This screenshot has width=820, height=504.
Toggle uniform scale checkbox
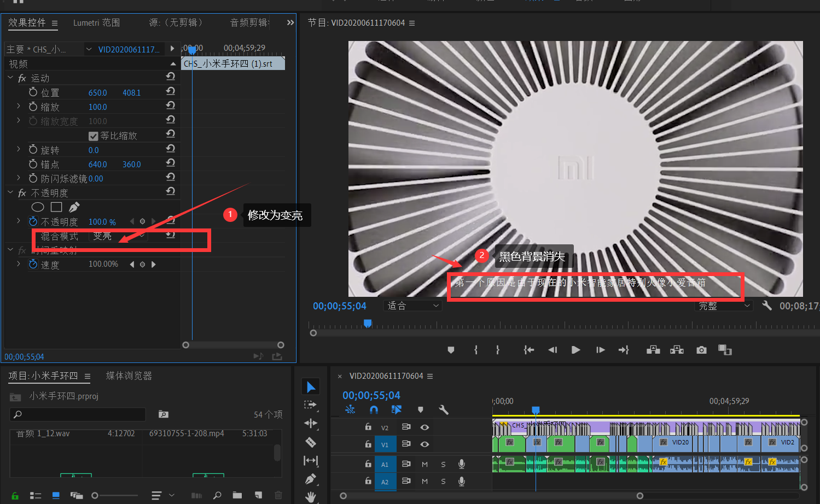(93, 136)
